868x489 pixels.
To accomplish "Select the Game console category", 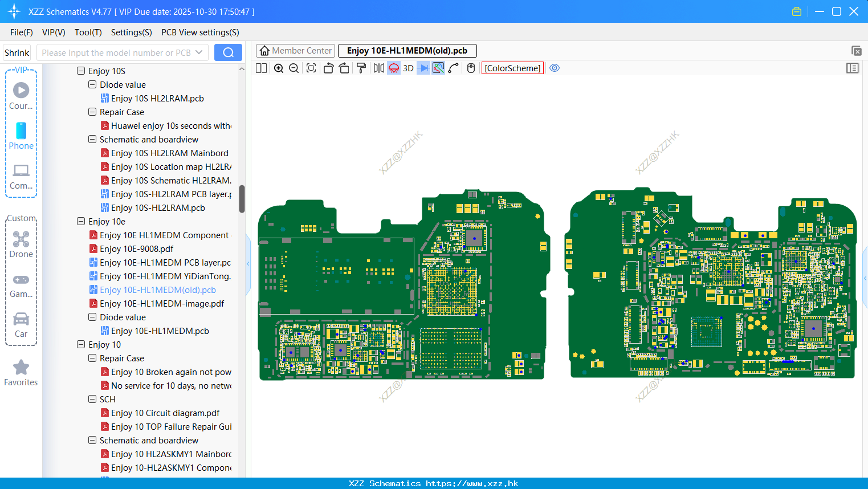I will 21,285.
